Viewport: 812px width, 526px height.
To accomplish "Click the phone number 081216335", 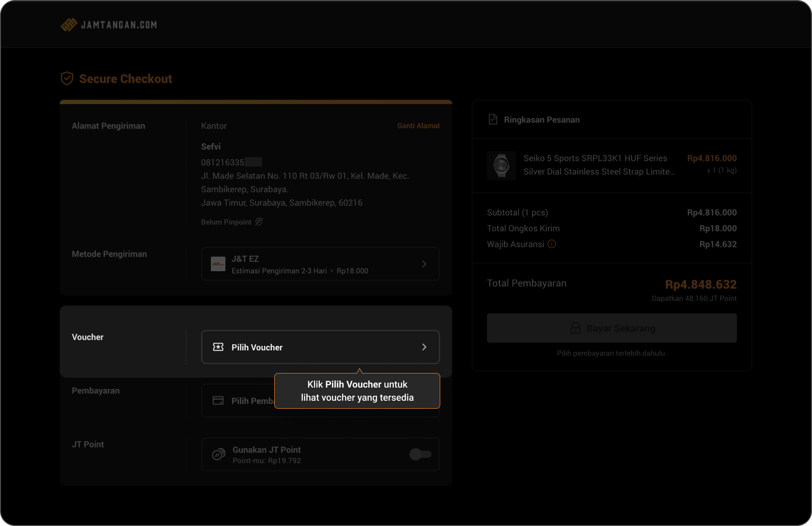I will 223,162.
